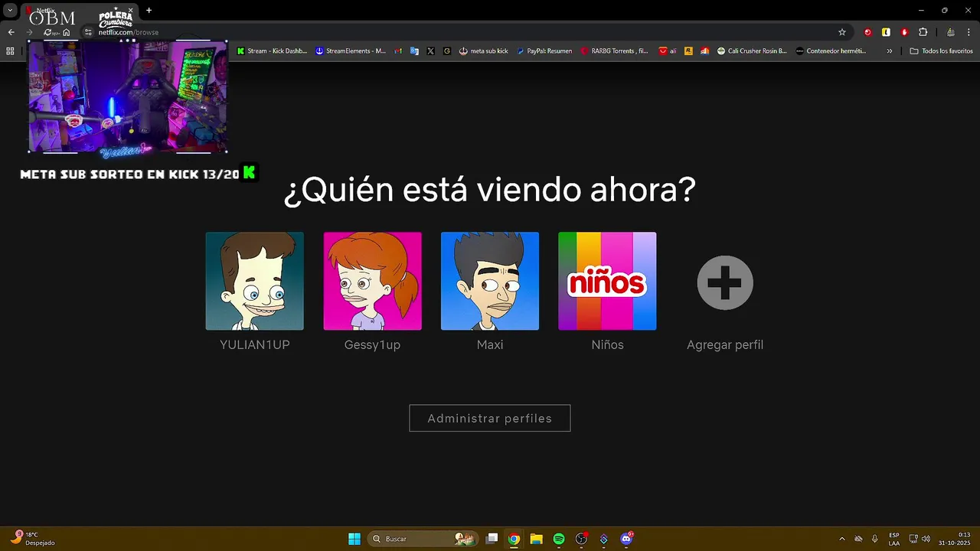
Task: Click the yellow extension icon in toolbar
Action: pos(886,32)
